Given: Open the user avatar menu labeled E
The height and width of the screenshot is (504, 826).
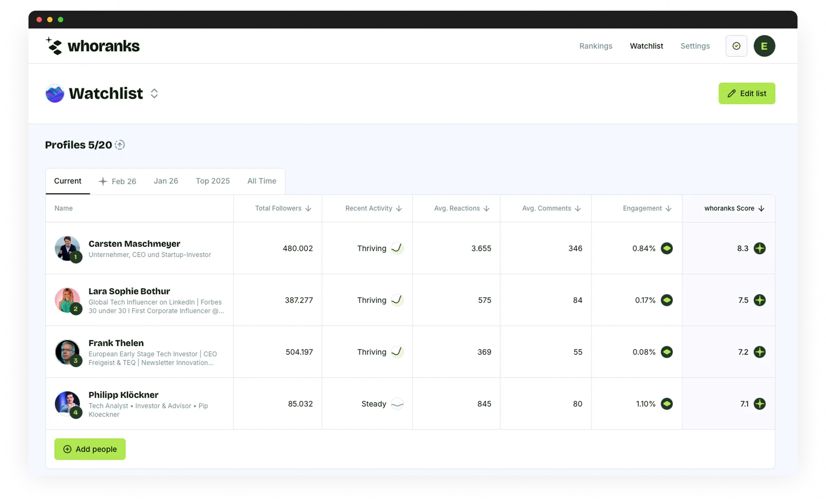Looking at the screenshot, I should pyautogui.click(x=764, y=46).
